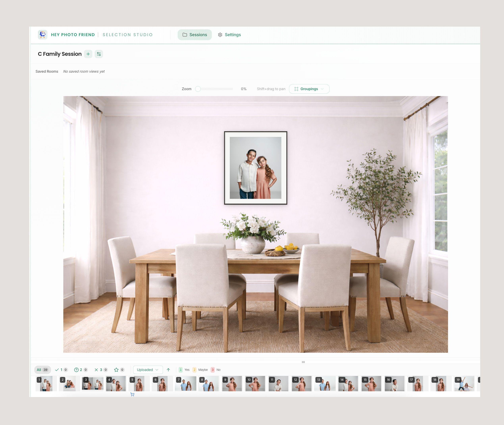Image resolution: width=504 pixels, height=425 pixels.
Task: Select photo thumbnail number 12
Action: 301,384
